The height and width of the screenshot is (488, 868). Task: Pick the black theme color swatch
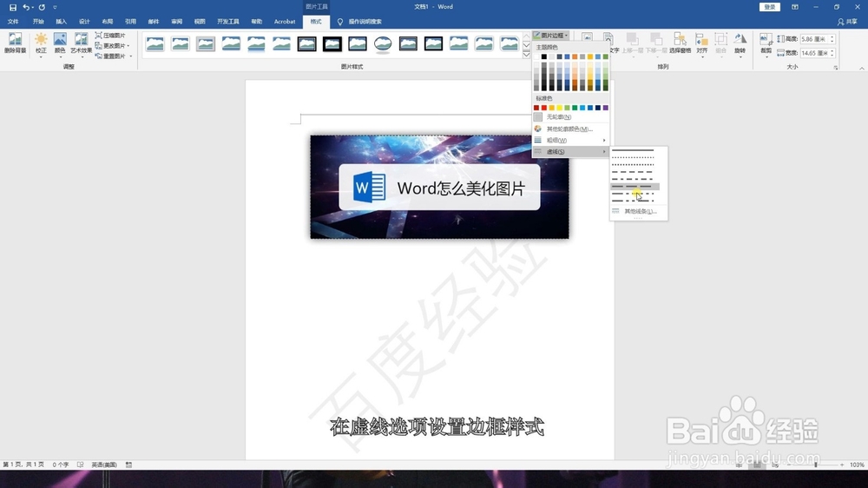(544, 56)
